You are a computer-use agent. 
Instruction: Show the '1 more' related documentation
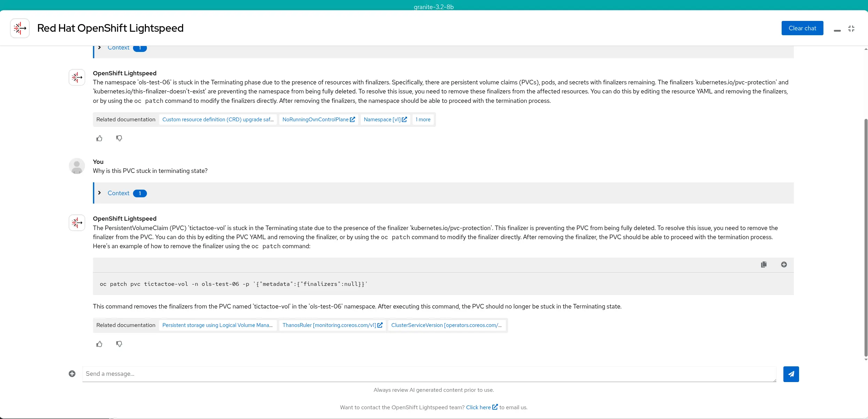point(423,120)
